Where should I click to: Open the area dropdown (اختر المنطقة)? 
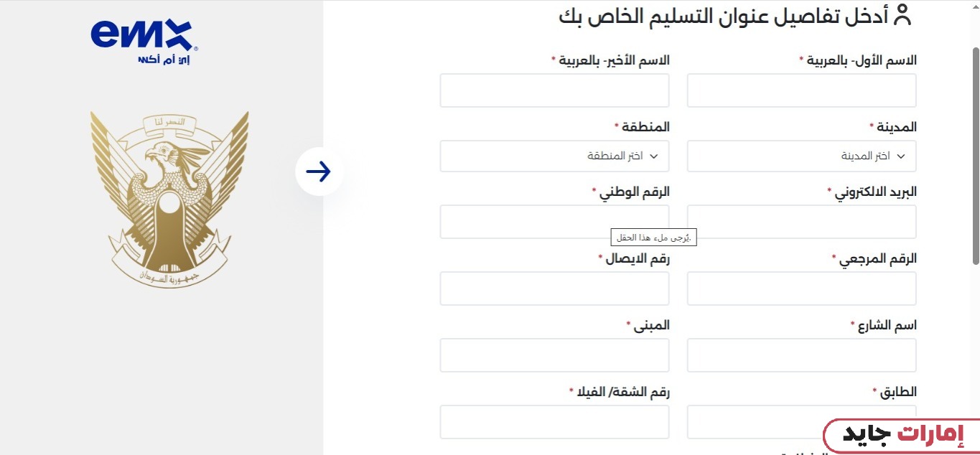pos(554,156)
